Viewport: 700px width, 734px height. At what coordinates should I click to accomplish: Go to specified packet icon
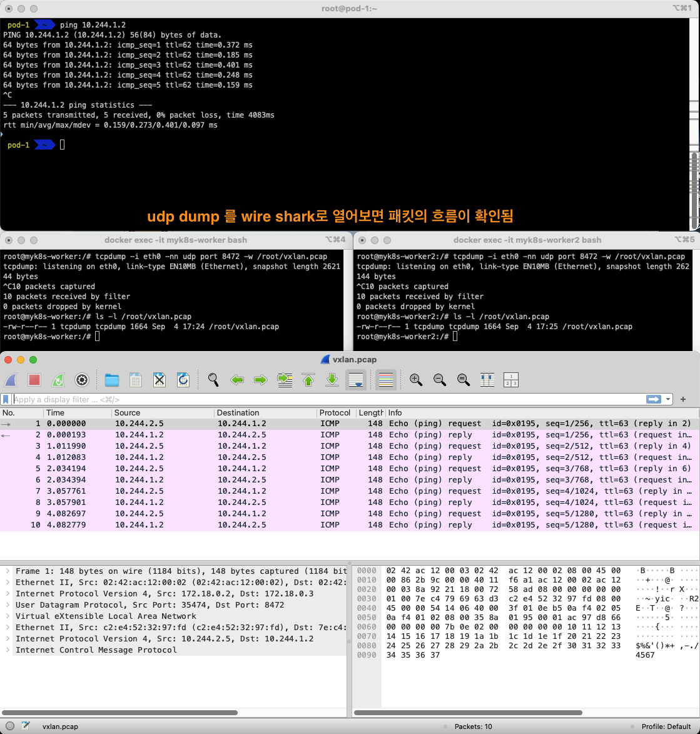pyautogui.click(x=285, y=380)
